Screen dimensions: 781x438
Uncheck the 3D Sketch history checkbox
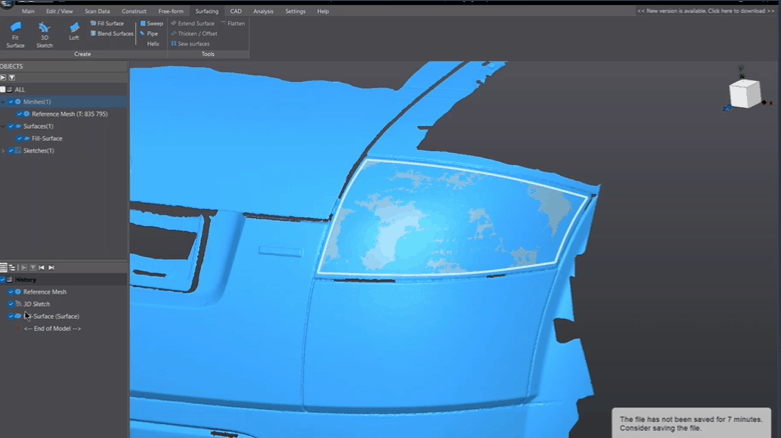[x=11, y=304]
